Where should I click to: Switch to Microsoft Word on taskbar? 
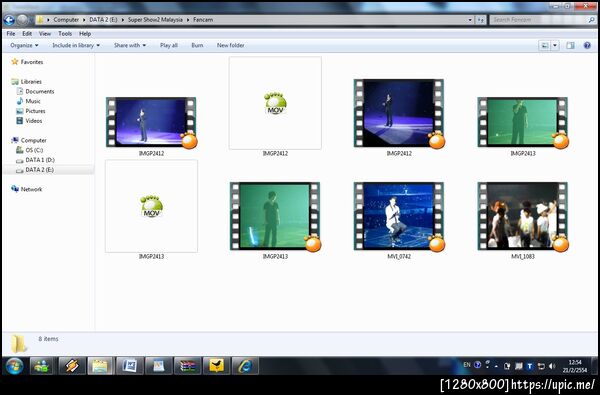tap(130, 366)
